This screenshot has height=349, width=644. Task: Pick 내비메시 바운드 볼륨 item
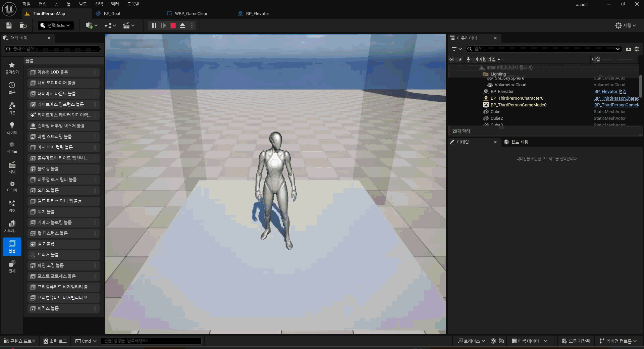tap(63, 94)
